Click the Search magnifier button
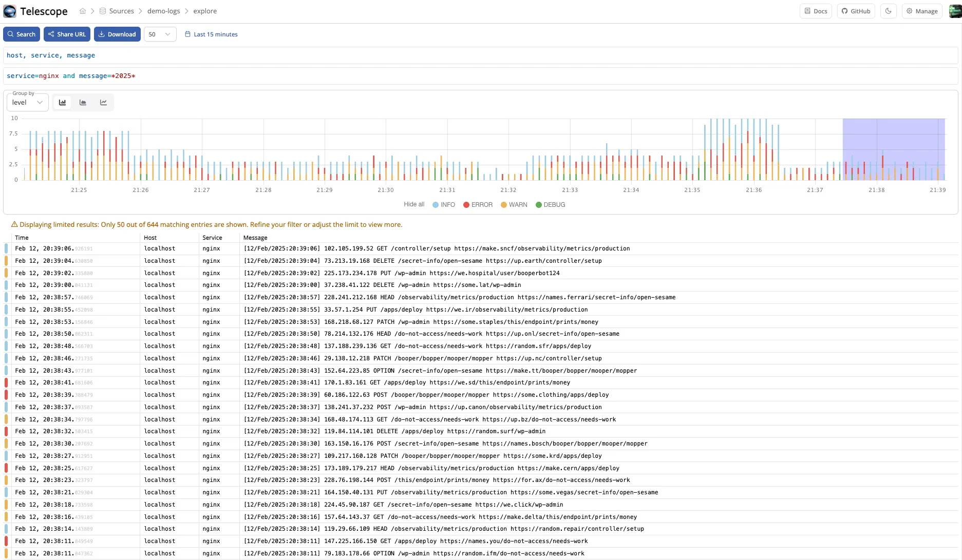 21,34
